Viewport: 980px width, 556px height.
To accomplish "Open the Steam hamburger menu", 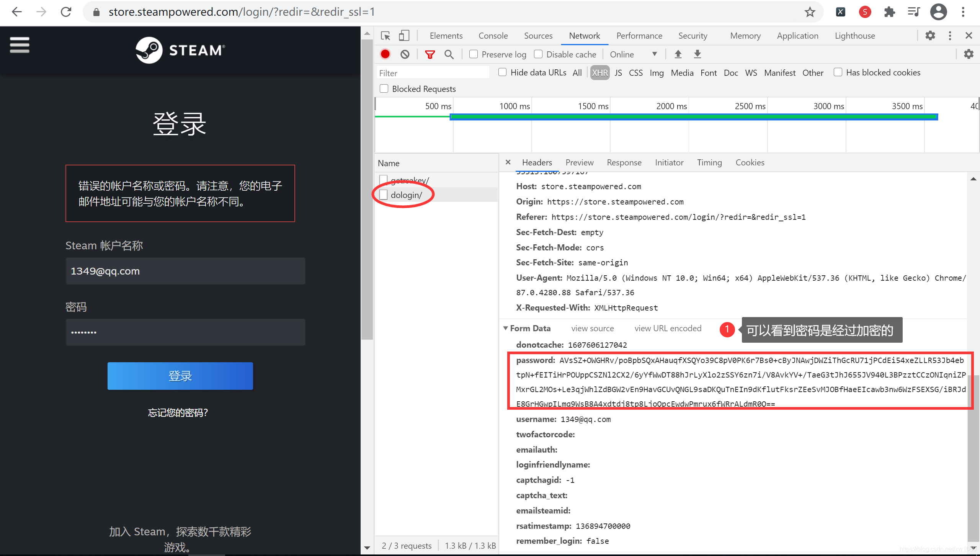I will [x=20, y=45].
